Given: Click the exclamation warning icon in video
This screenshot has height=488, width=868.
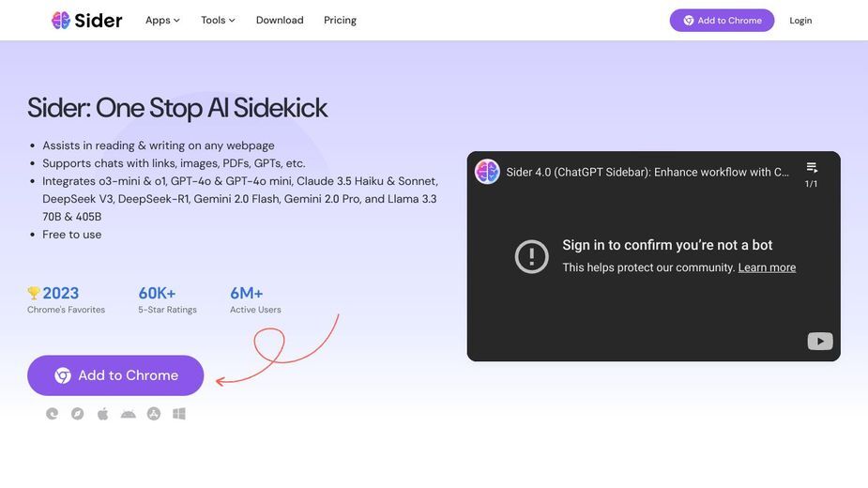Looking at the screenshot, I should 531,256.
